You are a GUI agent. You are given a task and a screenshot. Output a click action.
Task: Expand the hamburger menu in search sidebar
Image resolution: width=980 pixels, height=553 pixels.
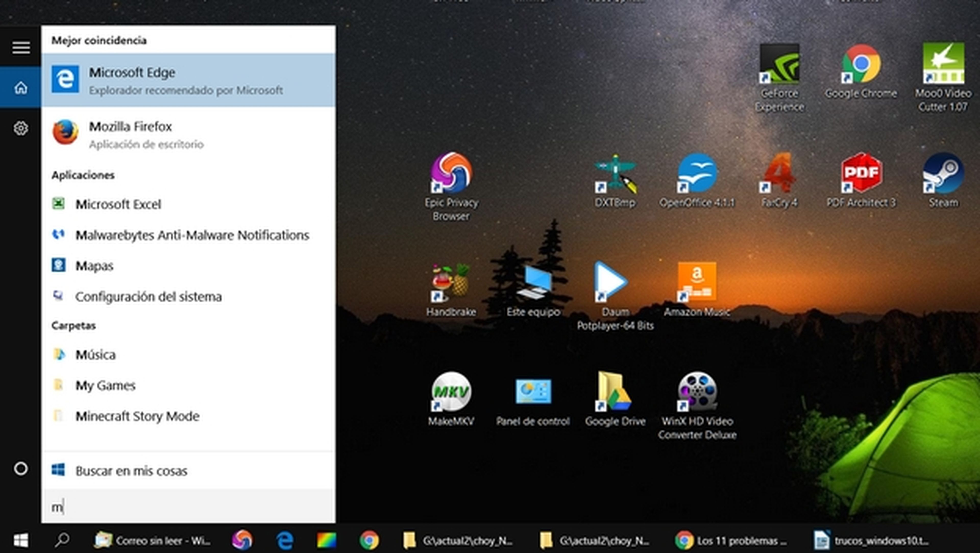coord(21,47)
